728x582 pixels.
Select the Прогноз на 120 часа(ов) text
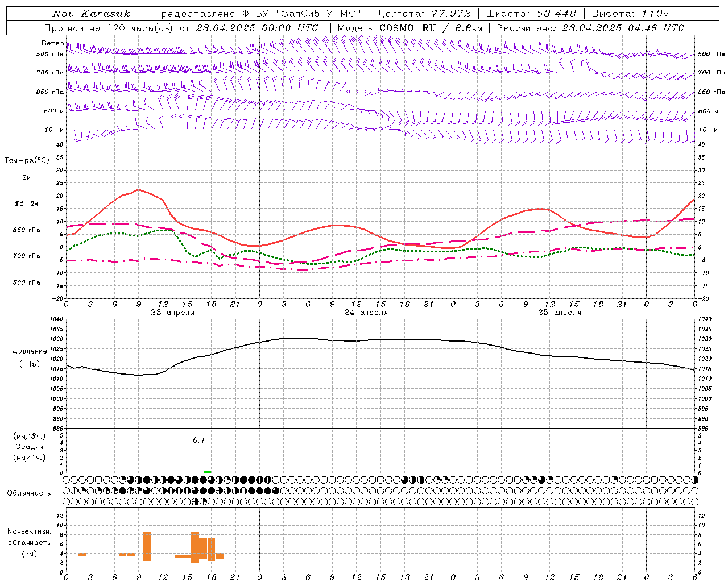[x=110, y=28]
